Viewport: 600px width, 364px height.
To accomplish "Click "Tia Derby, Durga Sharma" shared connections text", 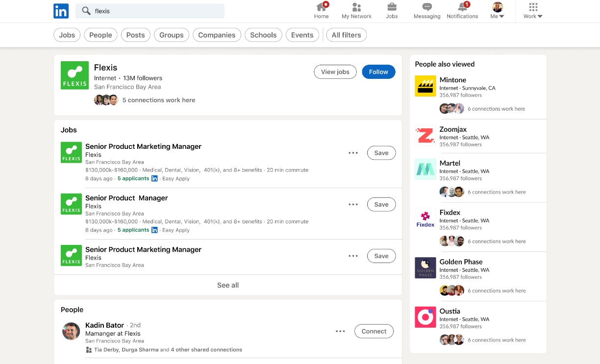I will coord(126,350).
